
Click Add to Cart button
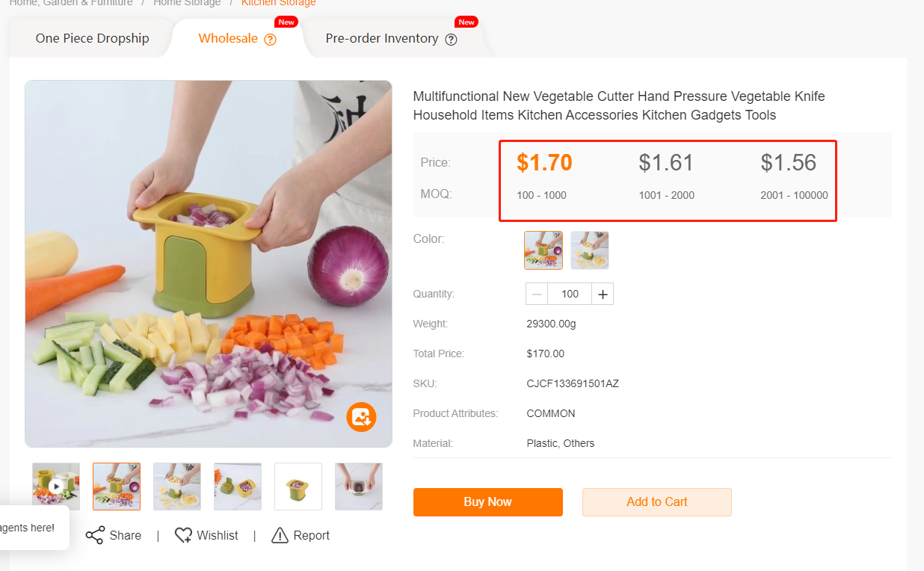pyautogui.click(x=656, y=502)
